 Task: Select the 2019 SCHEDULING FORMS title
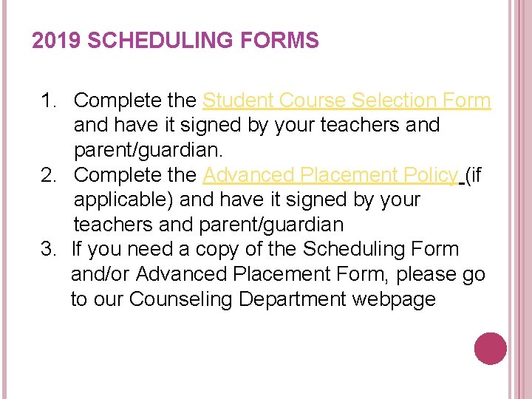(175, 40)
